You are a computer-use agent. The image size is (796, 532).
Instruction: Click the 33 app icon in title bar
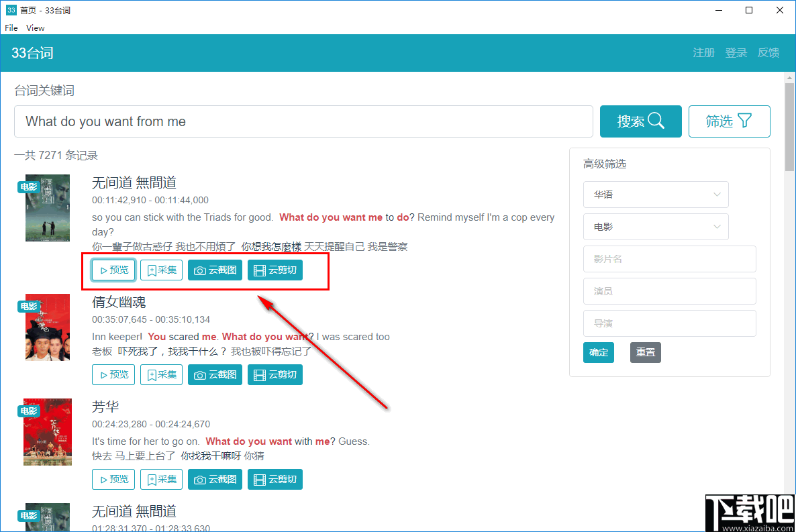[11, 10]
